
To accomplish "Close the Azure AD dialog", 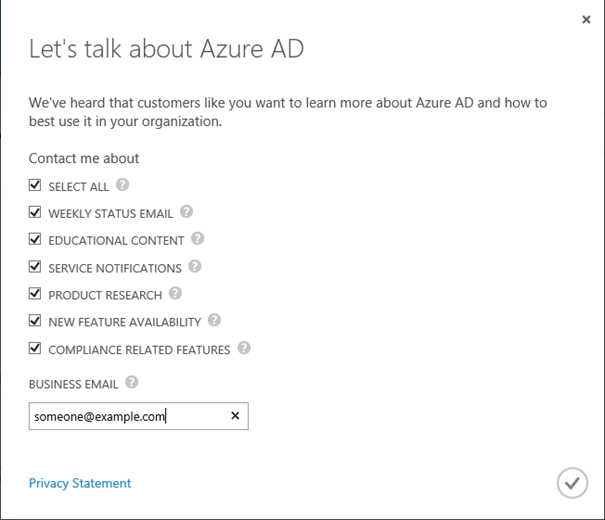I will 586,19.
